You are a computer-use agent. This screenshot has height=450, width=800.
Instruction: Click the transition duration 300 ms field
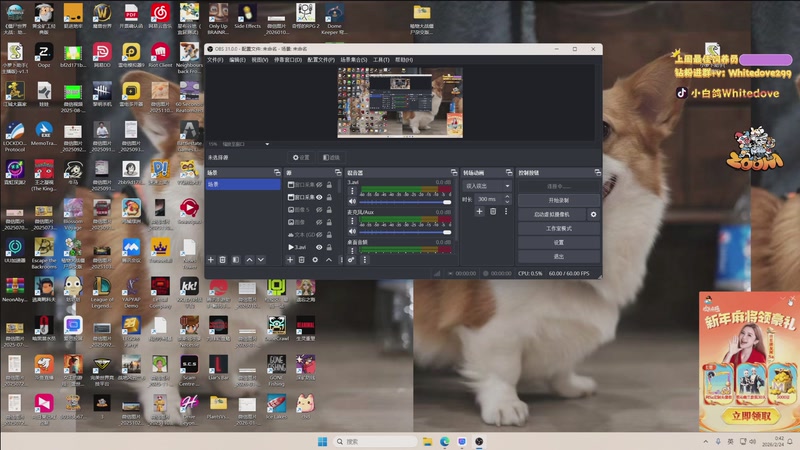coord(489,199)
